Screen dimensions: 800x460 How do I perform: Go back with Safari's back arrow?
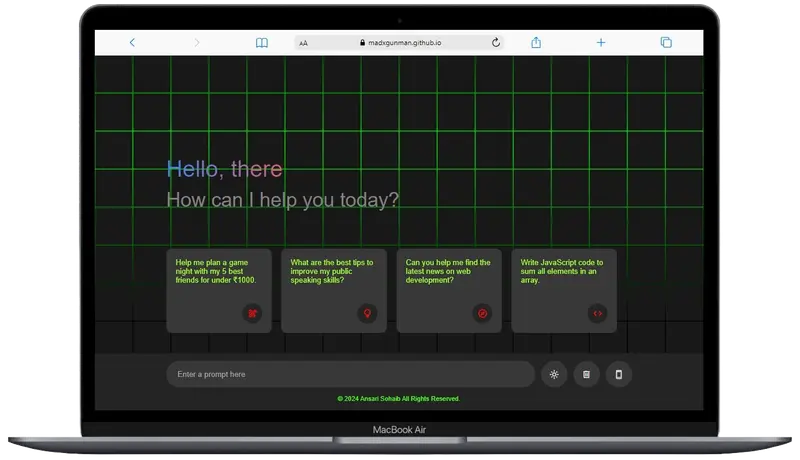[x=132, y=42]
